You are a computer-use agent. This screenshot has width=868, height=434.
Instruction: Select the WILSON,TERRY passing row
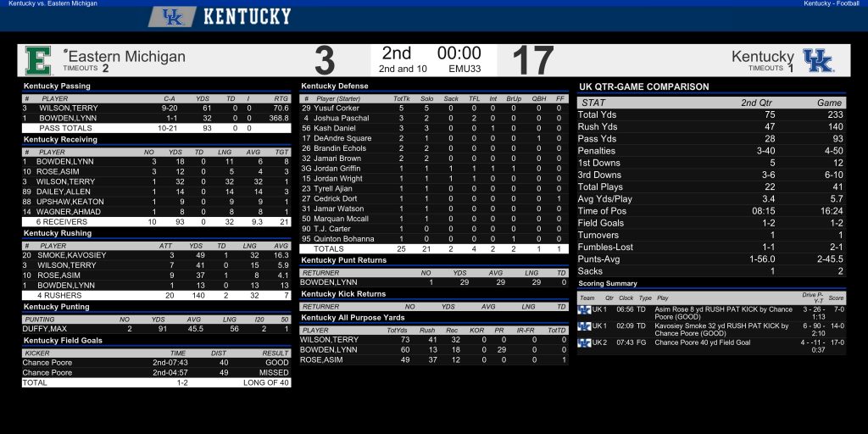tap(156, 108)
